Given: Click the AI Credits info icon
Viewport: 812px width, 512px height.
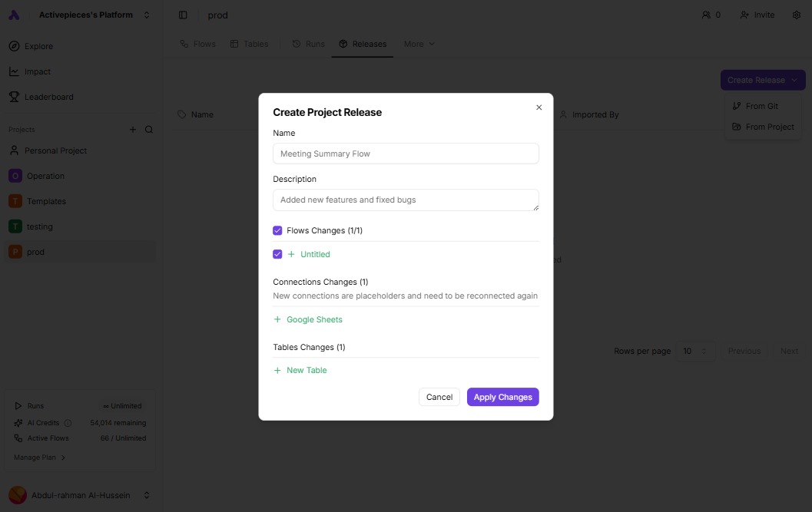Looking at the screenshot, I should [69, 422].
